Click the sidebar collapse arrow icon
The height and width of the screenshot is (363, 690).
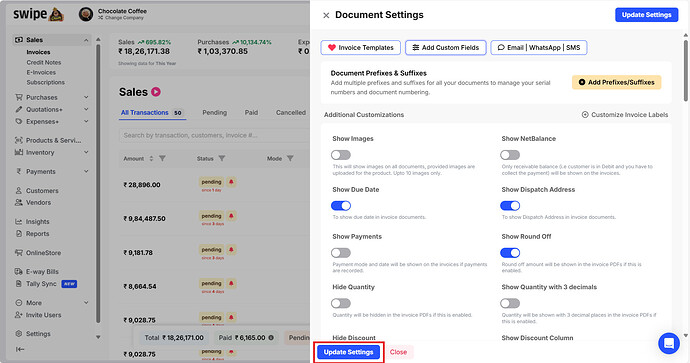(x=20, y=349)
